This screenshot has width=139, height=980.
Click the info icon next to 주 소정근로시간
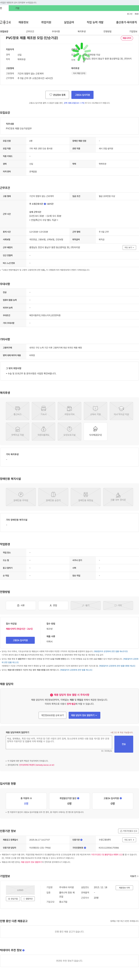(45, 204)
